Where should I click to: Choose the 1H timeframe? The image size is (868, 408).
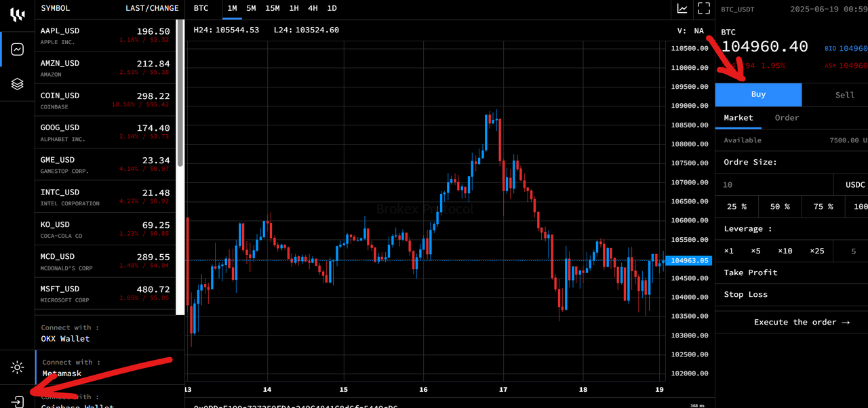point(294,8)
